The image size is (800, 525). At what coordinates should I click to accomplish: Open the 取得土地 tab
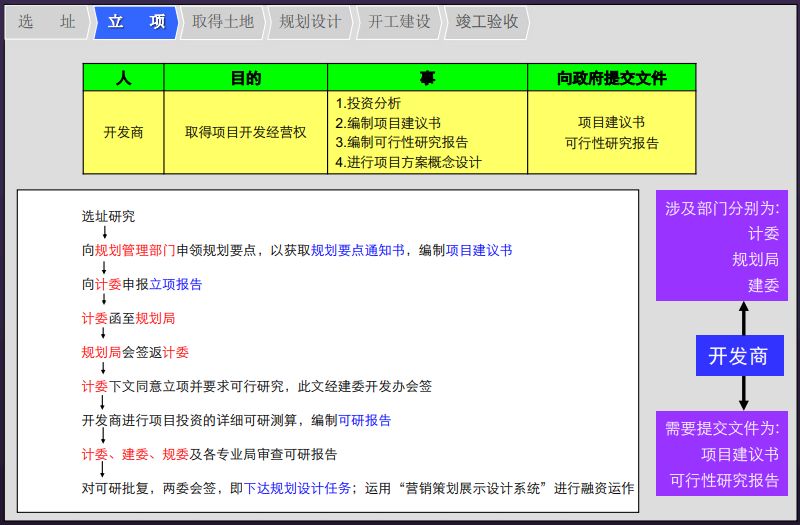point(222,22)
